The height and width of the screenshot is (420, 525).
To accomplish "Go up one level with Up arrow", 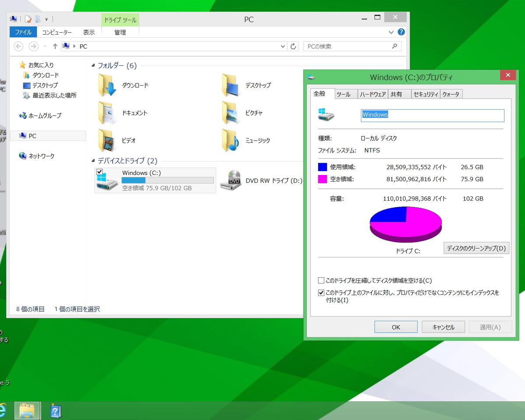I will click(55, 46).
